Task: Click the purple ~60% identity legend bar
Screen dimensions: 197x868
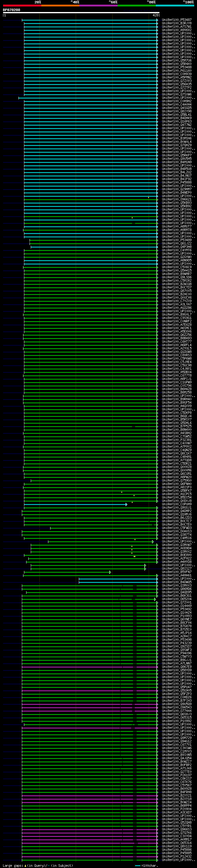Action: pos(98,6)
